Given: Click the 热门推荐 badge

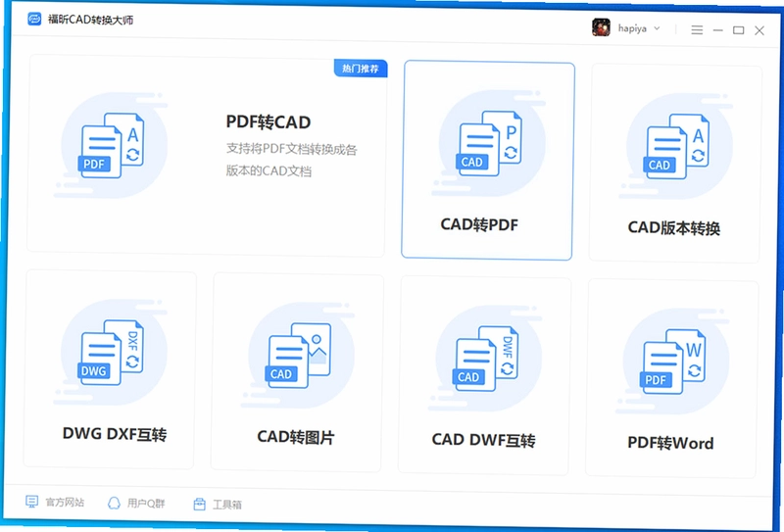Looking at the screenshot, I should 361,69.
